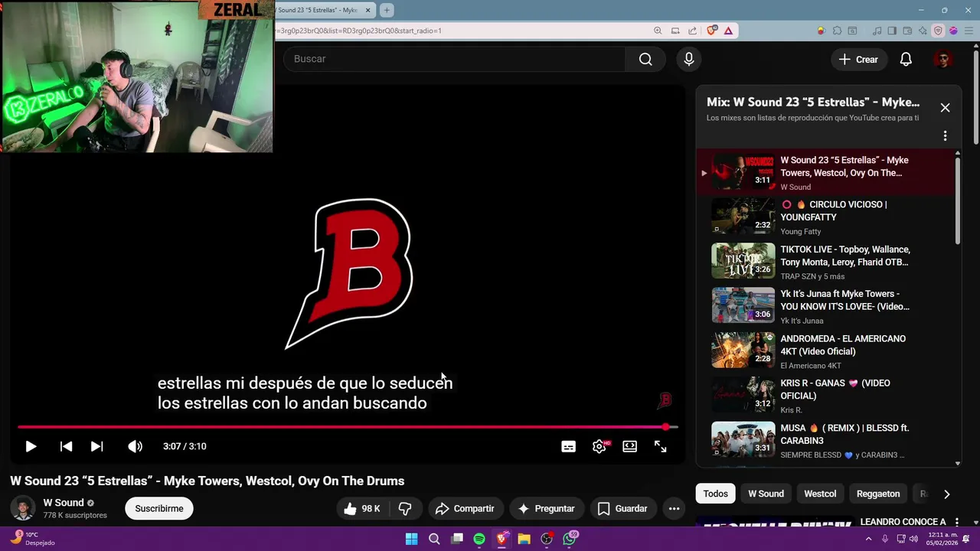Dislike the video
980x551 pixels.
pos(406,508)
